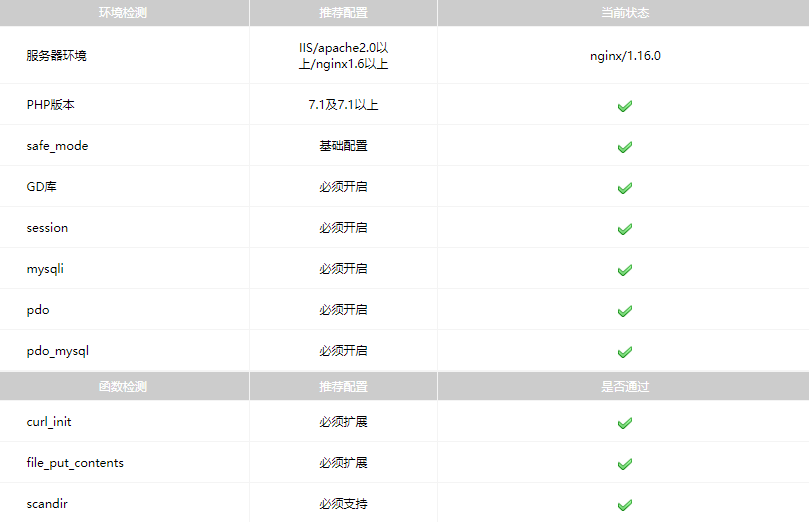Viewport: 809px width, 522px height.
Task: Click the green checkmark for PHP版本
Action: pyautogui.click(x=624, y=105)
